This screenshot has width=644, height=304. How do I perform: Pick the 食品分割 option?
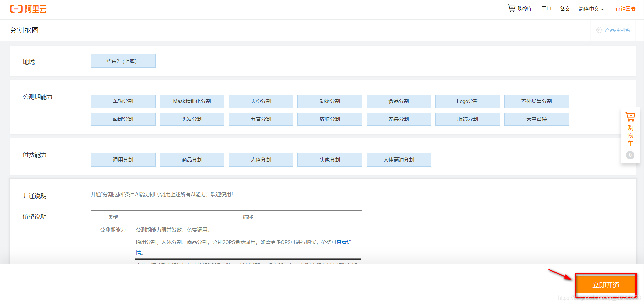click(x=399, y=101)
